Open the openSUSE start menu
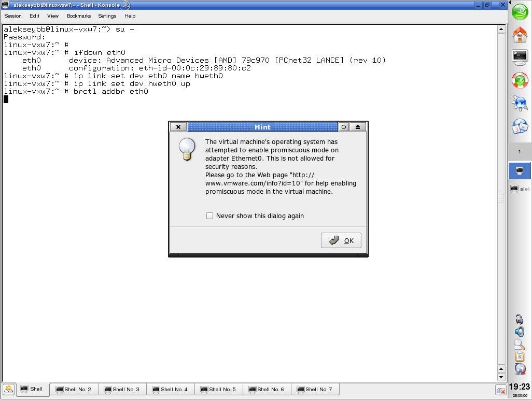 (x=520, y=12)
